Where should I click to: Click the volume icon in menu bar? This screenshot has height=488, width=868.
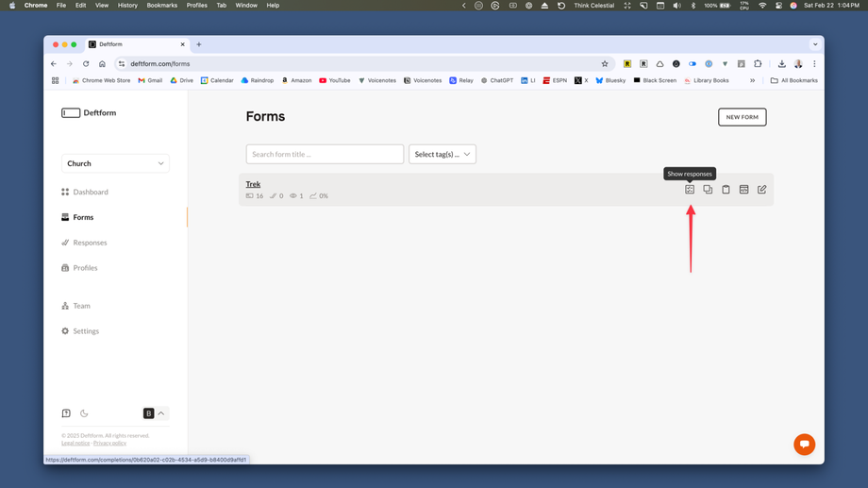coord(676,5)
